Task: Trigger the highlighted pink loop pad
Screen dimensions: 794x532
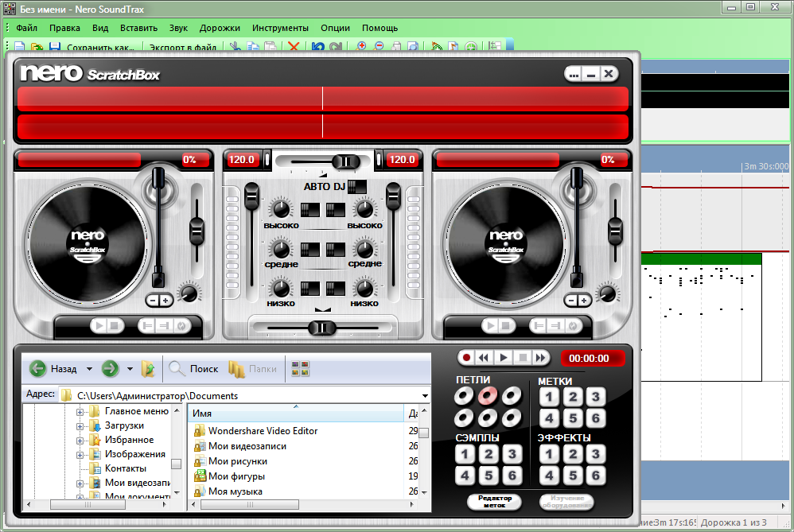Action: point(488,396)
